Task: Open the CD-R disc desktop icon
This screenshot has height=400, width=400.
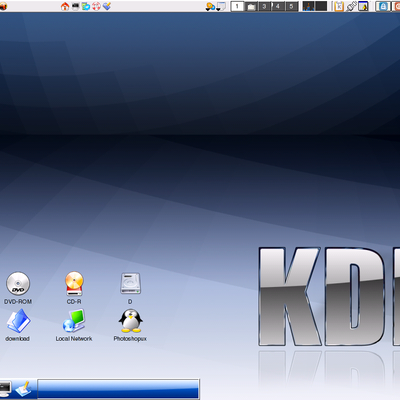Action: click(x=74, y=288)
